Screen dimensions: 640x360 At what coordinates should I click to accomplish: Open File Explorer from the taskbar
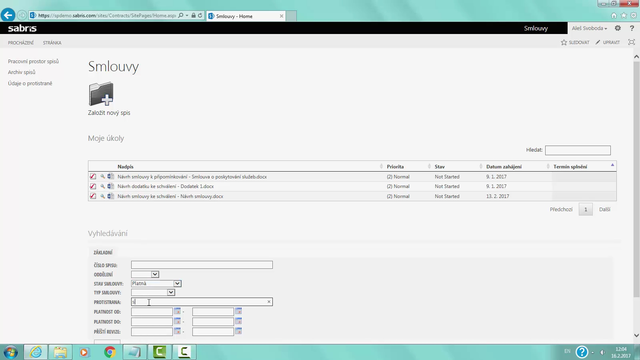[60, 352]
